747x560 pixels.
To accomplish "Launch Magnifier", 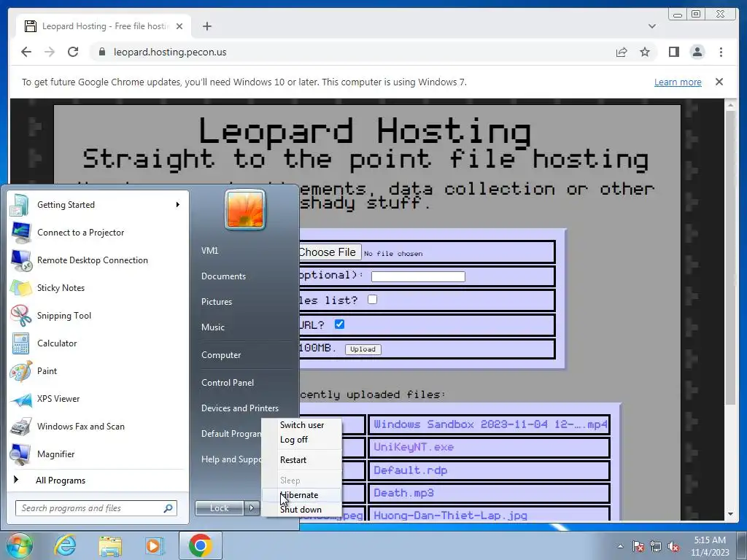I will click(98, 454).
